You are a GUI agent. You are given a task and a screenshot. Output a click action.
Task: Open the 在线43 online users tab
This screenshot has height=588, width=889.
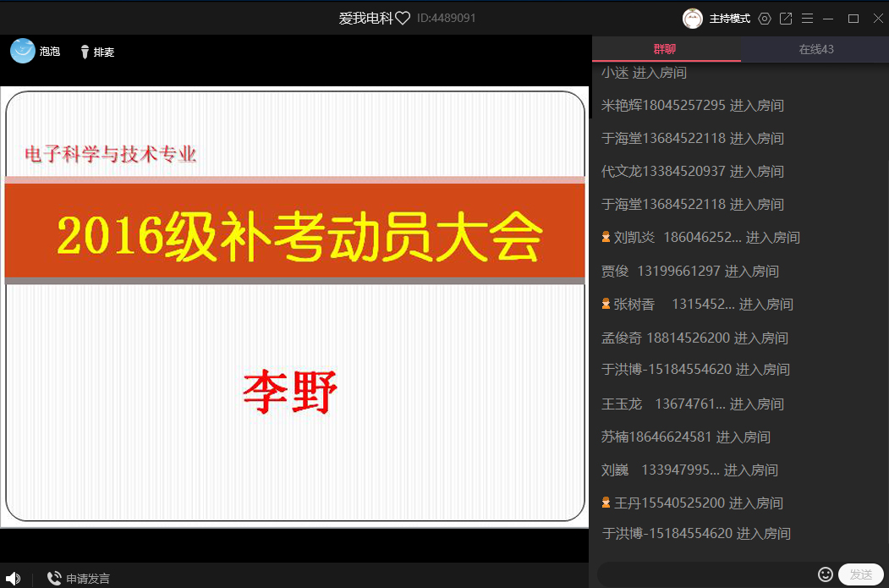pos(815,49)
